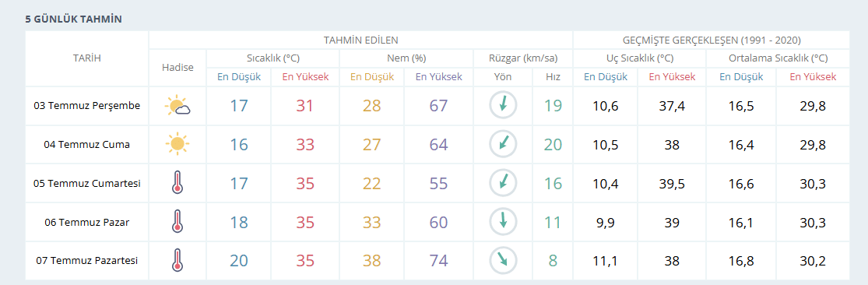Screen dimensions: 868x285
Task: Click the wind direction arrow for 04 Temmuz
Action: tap(503, 144)
